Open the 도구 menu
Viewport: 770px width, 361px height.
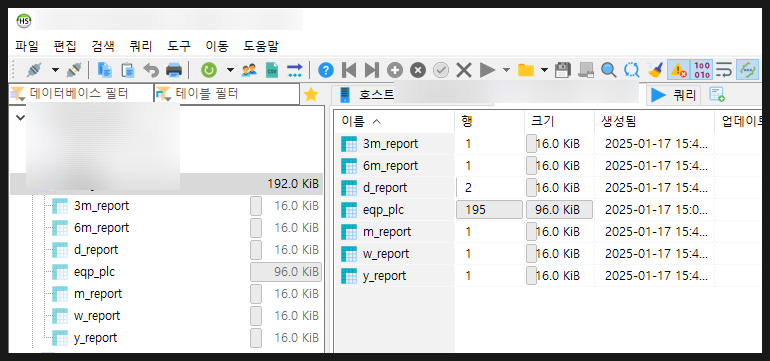point(179,47)
